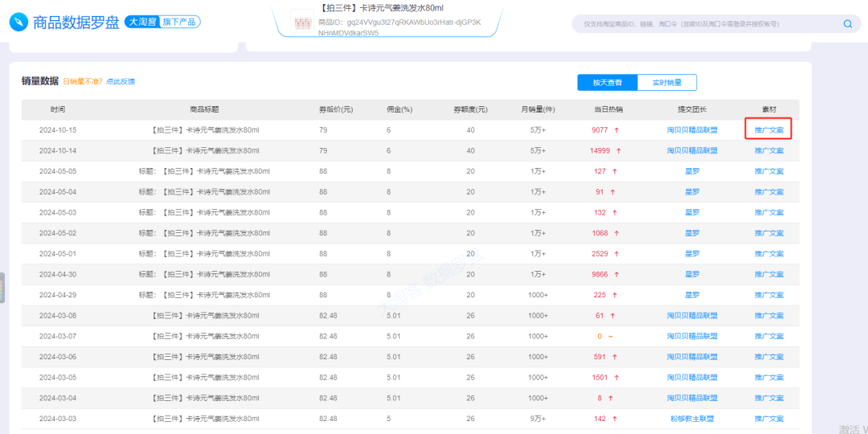This screenshot has height=434, width=868.
Task: Open 推广文案 for the 2024-05-02 row
Action: [x=769, y=233]
